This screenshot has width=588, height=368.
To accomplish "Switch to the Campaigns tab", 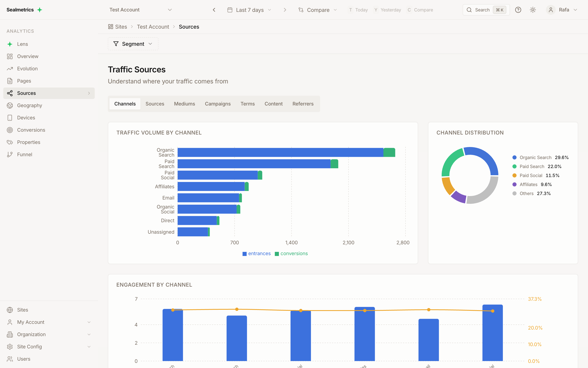I will (x=218, y=104).
